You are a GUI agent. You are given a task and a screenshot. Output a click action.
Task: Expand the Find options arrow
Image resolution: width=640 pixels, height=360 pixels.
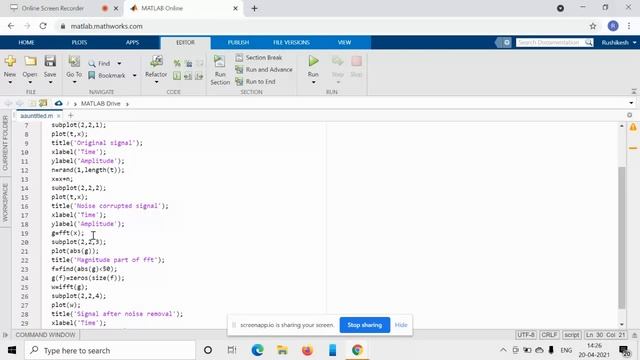pyautogui.click(x=119, y=64)
